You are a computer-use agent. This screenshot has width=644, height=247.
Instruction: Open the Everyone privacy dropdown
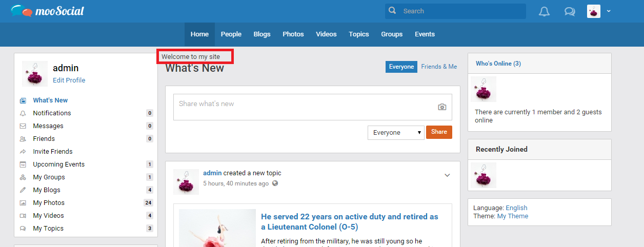pos(396,133)
